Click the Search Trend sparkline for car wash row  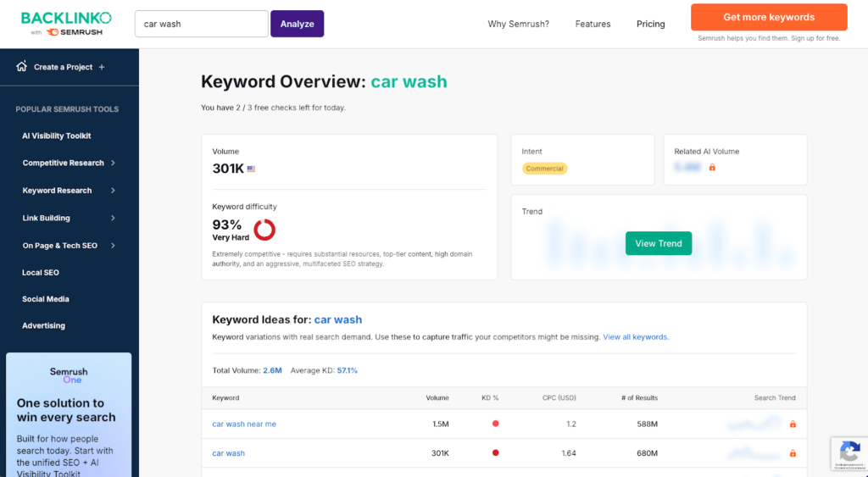tap(755, 452)
